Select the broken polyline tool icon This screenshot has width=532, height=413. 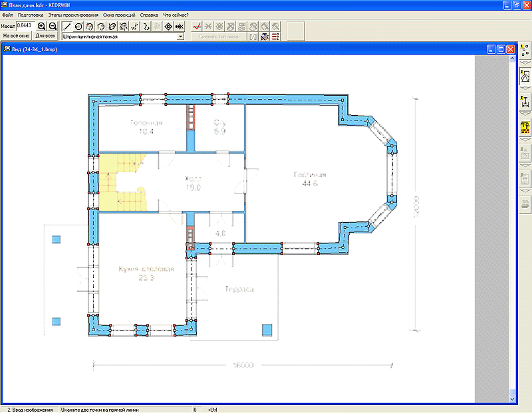134,27
